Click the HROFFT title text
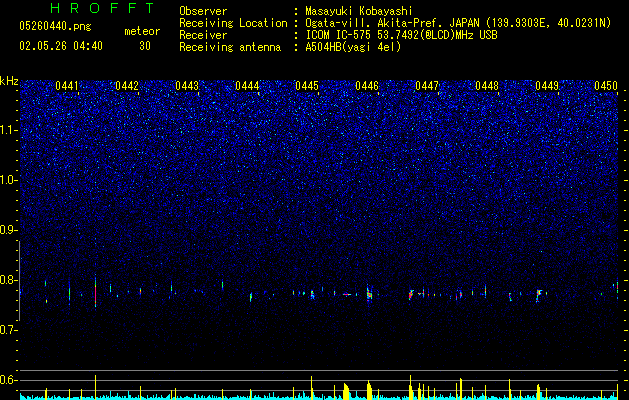The width and height of the screenshot is (629, 400). [x=102, y=8]
